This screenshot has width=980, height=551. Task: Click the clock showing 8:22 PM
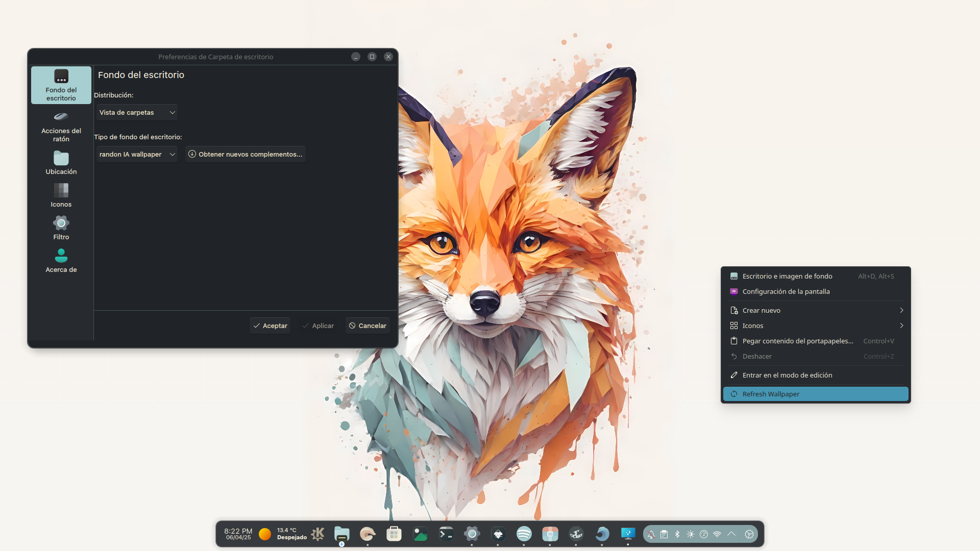(x=238, y=534)
